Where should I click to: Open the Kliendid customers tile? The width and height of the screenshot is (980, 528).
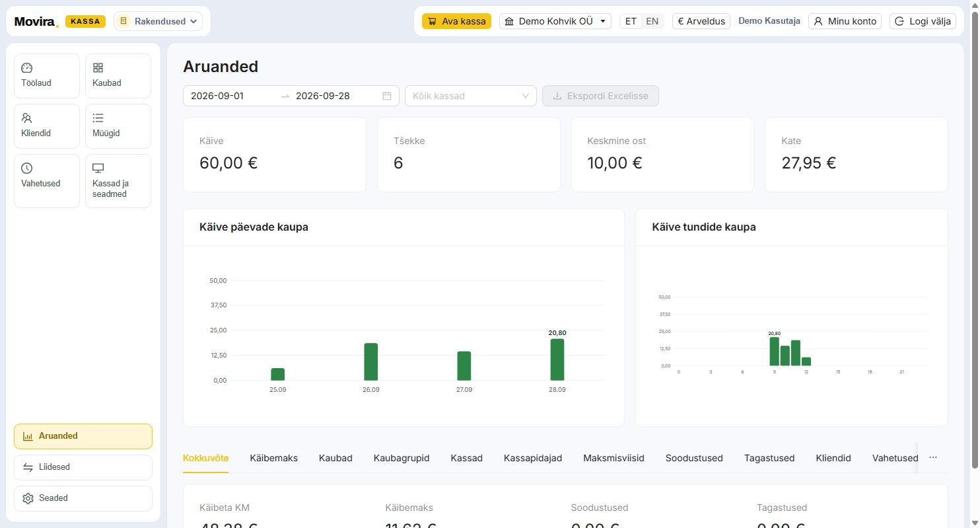(47, 126)
